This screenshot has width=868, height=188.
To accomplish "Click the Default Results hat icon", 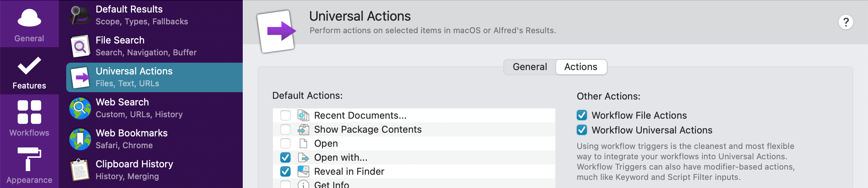I will 80,15.
